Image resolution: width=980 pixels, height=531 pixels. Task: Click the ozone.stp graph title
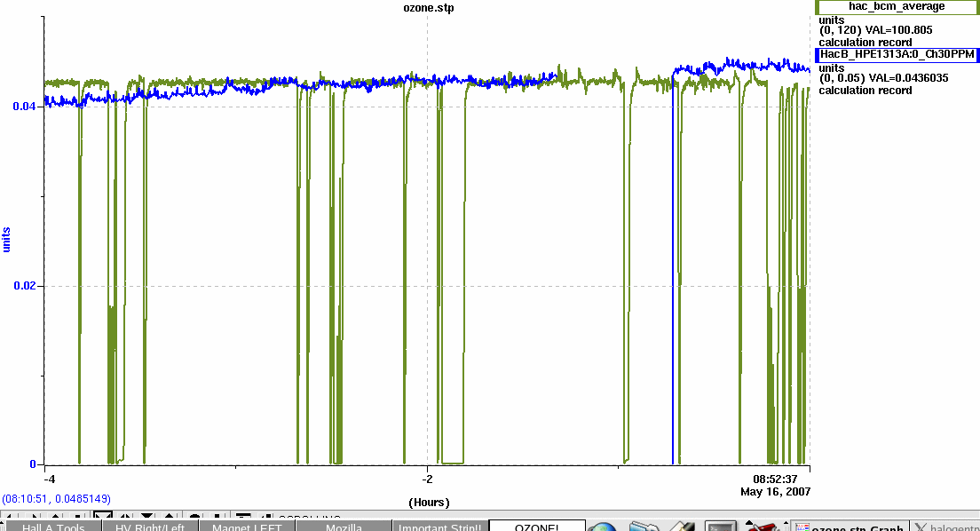pyautogui.click(x=428, y=8)
